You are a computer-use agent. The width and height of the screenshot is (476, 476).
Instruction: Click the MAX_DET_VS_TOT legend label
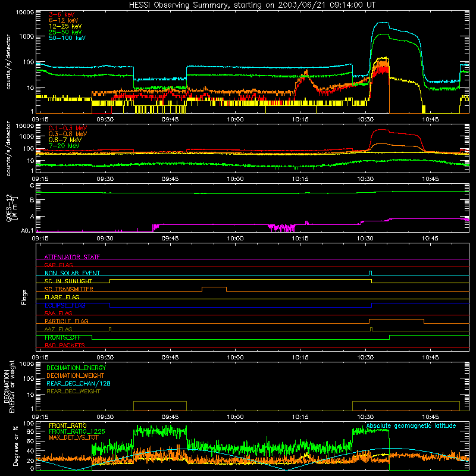click(x=73, y=437)
